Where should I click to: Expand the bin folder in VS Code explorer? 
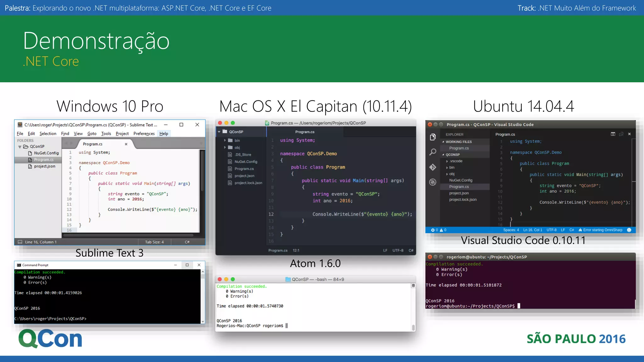[x=447, y=167]
